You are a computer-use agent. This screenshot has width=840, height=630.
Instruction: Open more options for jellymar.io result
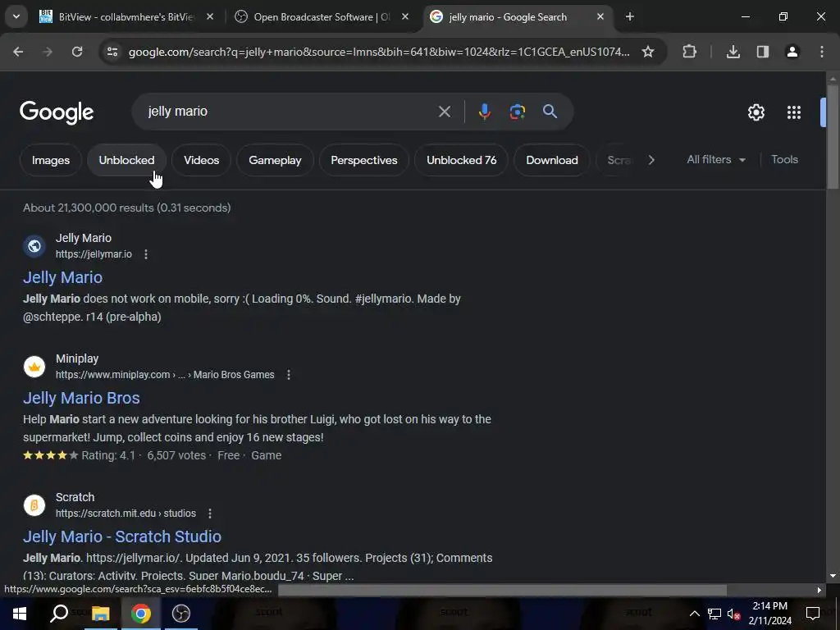[146, 254]
